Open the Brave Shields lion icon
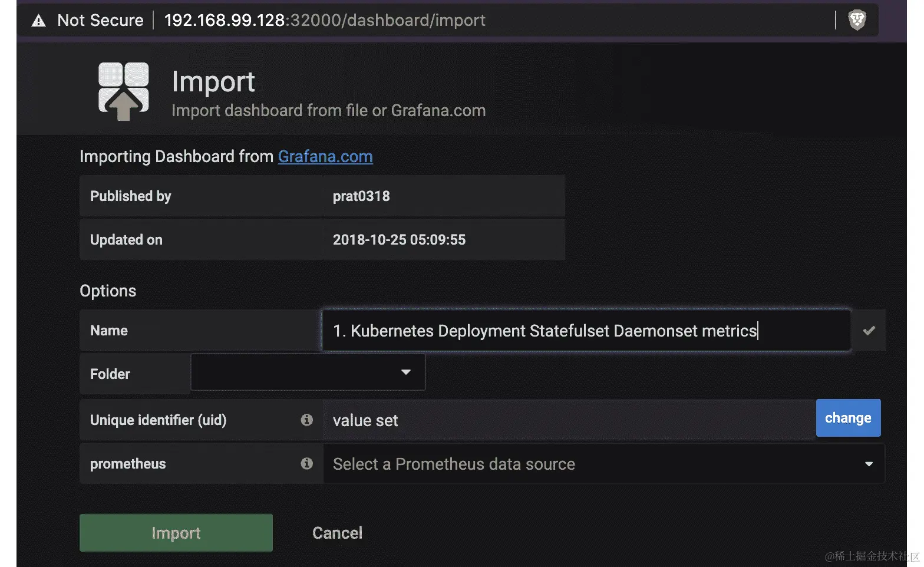The height and width of the screenshot is (567, 924). pyautogui.click(x=857, y=20)
